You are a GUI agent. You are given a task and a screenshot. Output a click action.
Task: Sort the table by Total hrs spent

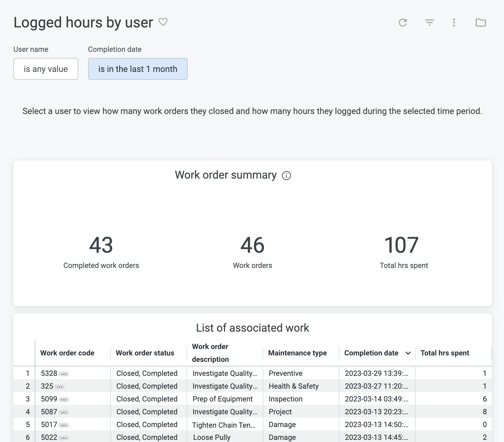tap(445, 353)
